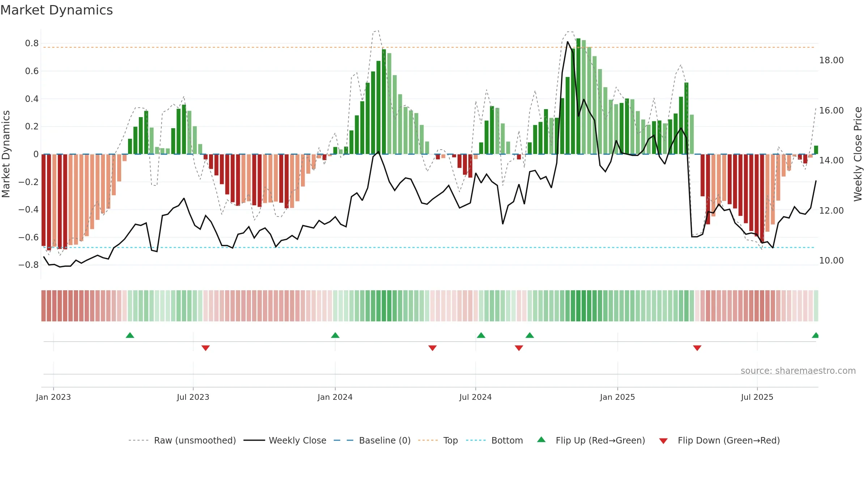Click the last flip-up marker at chart's right edge
This screenshot has height=488, width=868.
tap(815, 335)
